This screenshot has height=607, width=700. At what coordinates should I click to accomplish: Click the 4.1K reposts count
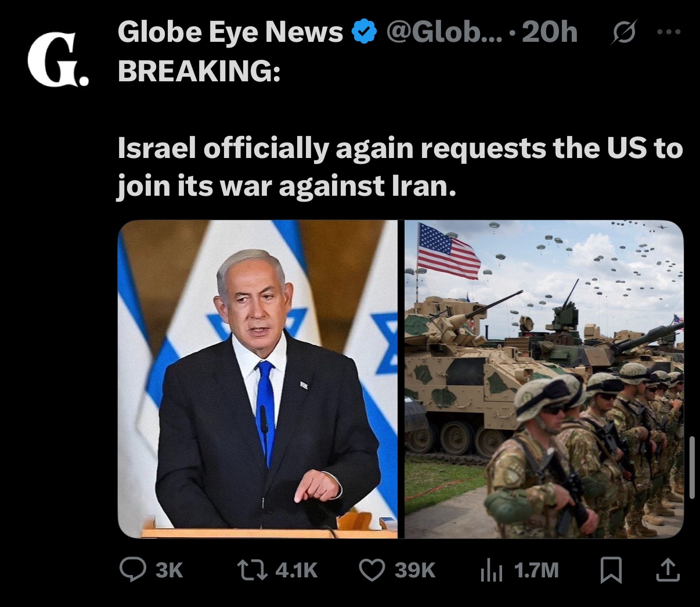click(x=296, y=570)
